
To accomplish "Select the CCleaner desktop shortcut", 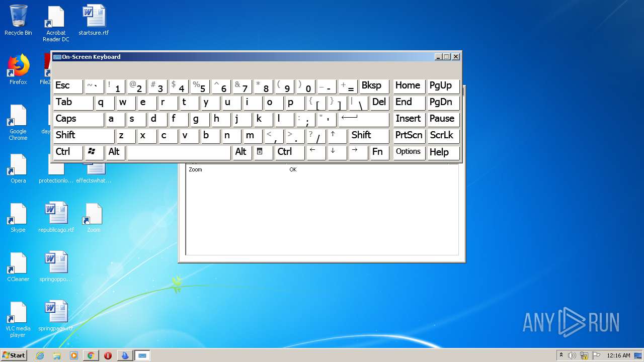I will [x=18, y=267].
